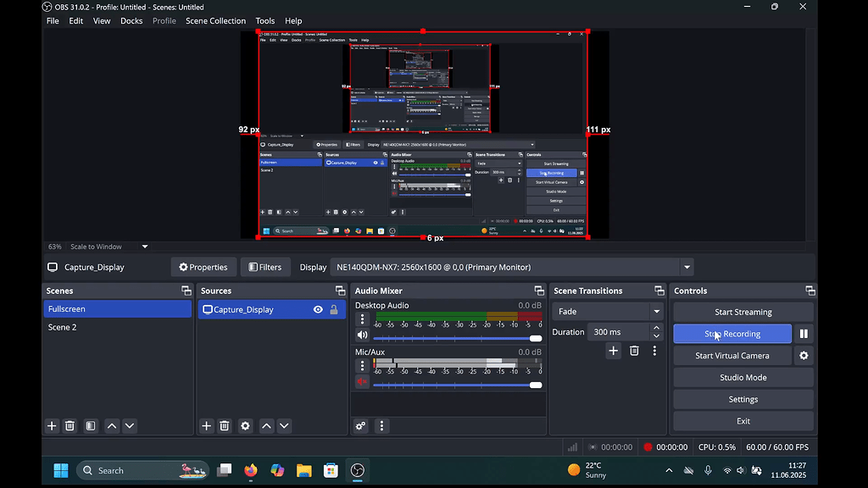
Task: Configure virtual camera gear icon
Action: coord(804,356)
